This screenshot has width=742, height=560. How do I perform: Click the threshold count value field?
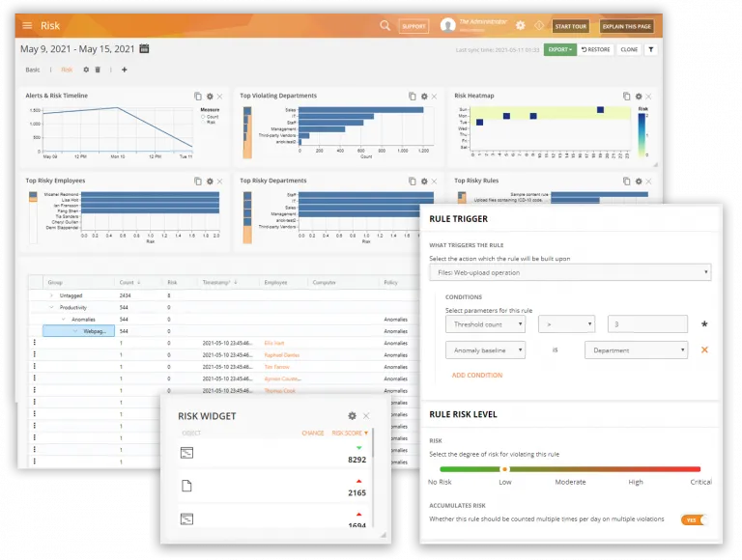click(x=648, y=324)
